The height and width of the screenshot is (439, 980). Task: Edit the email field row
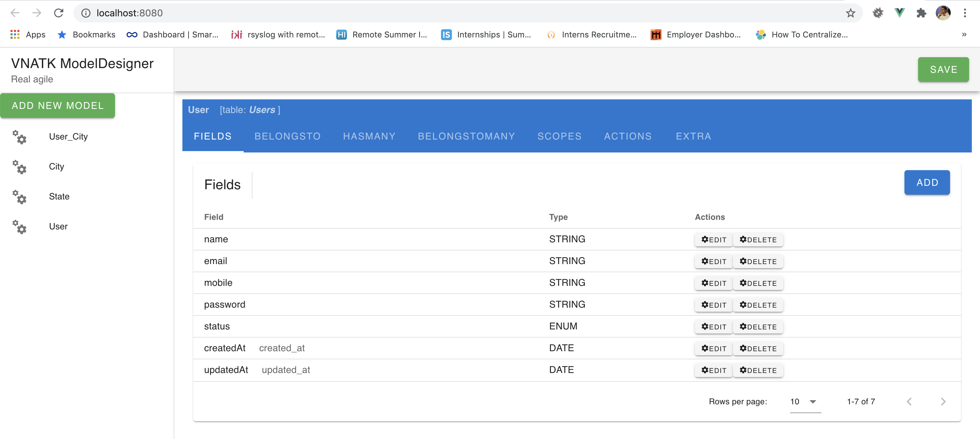[x=713, y=261]
